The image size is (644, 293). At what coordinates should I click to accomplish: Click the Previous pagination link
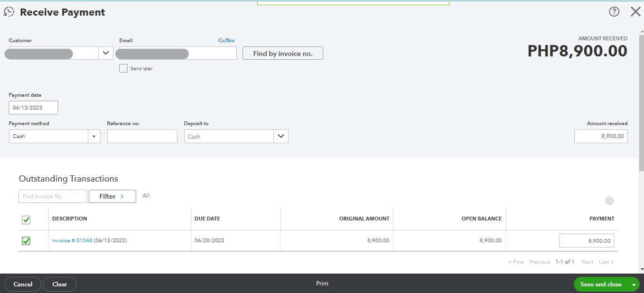(540, 262)
